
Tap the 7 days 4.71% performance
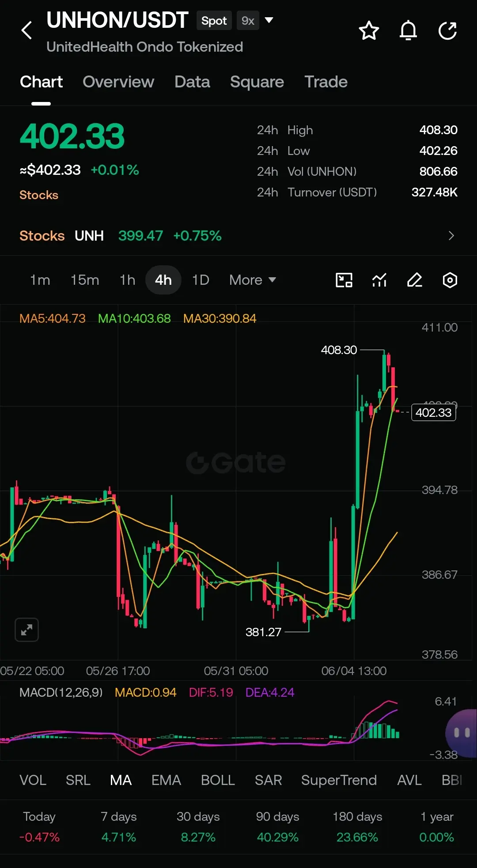point(119,827)
